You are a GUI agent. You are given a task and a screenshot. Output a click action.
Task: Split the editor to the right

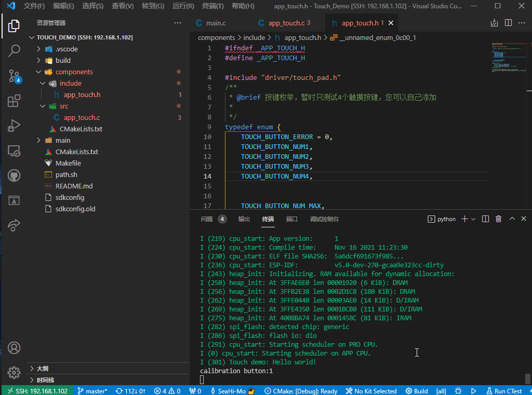(x=508, y=23)
